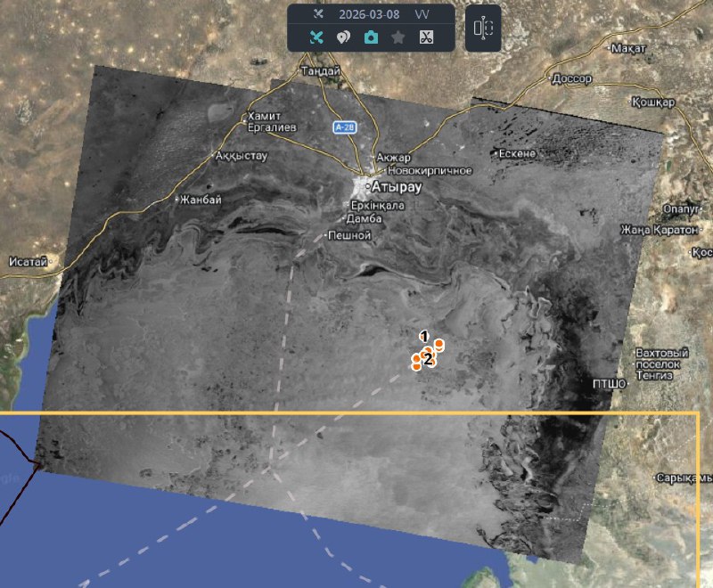Click the Доссор town label
This screenshot has height=588, width=713.
coord(571,78)
